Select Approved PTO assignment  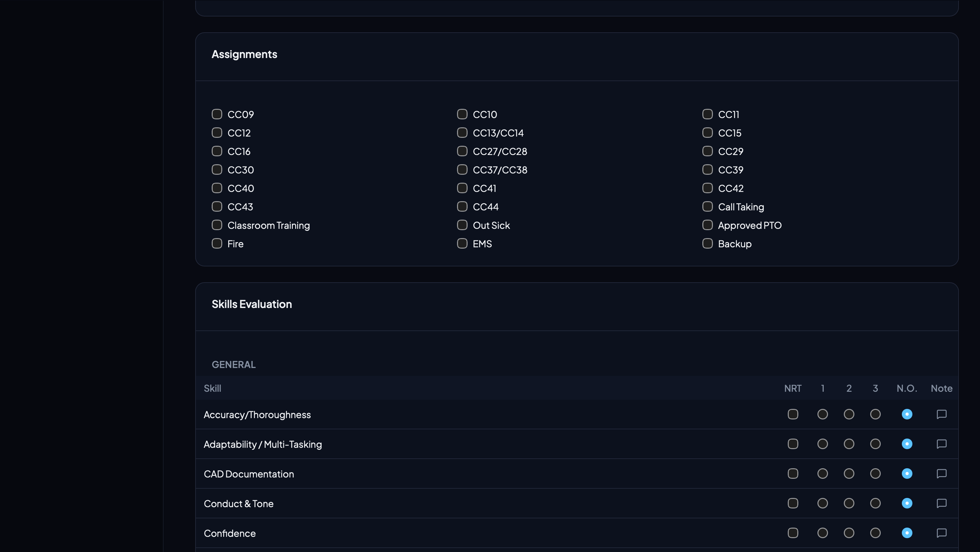pos(707,225)
